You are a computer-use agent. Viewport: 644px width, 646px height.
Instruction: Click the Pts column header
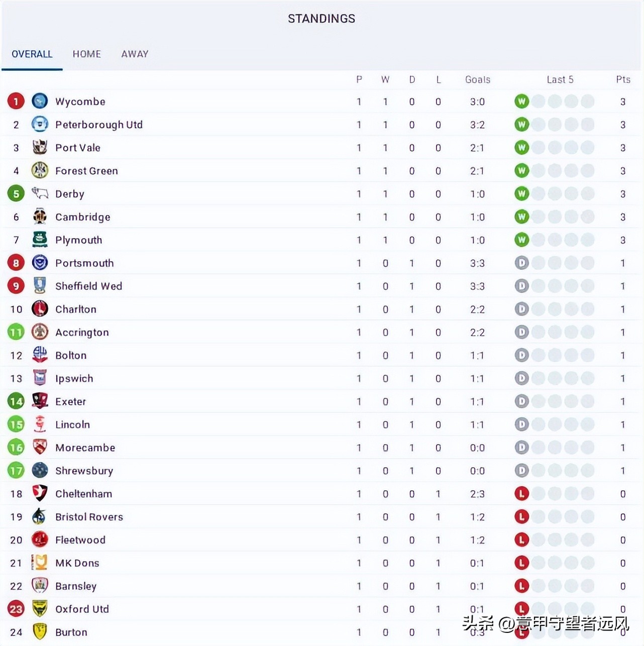[x=623, y=79]
